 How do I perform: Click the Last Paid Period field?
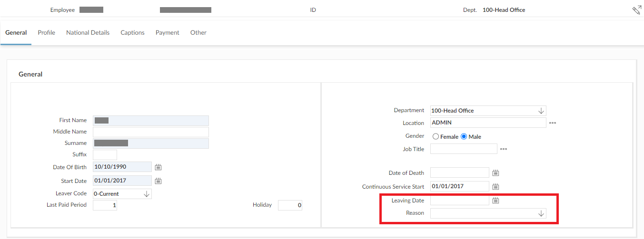click(105, 205)
